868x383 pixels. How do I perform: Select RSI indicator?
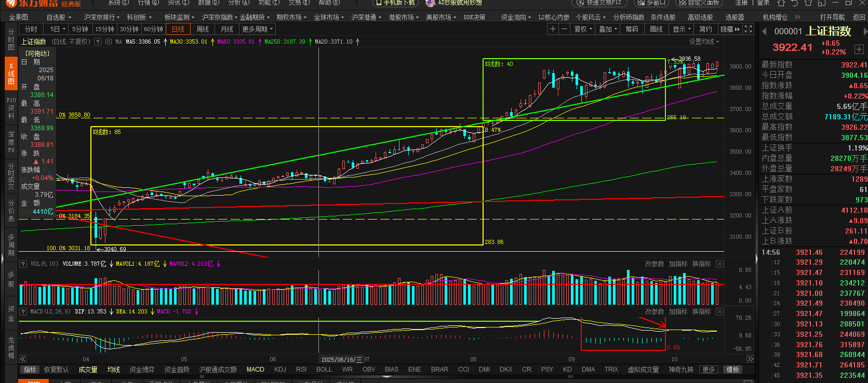[x=301, y=370]
